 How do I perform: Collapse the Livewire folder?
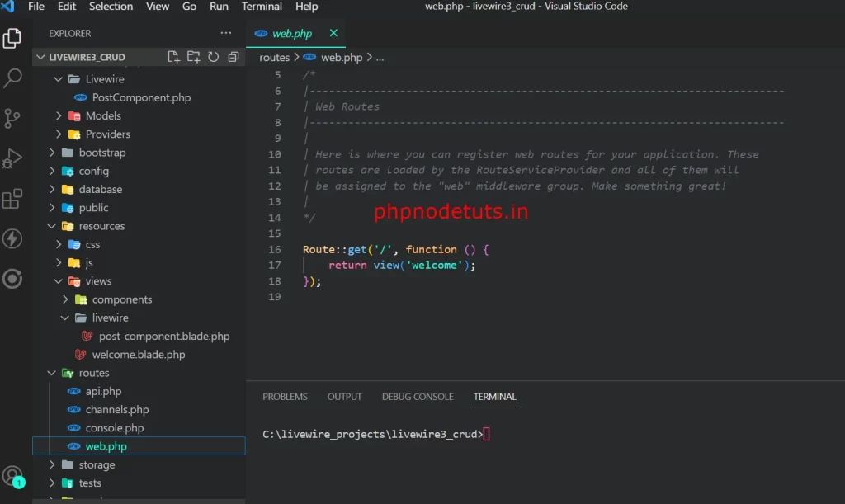(x=59, y=79)
